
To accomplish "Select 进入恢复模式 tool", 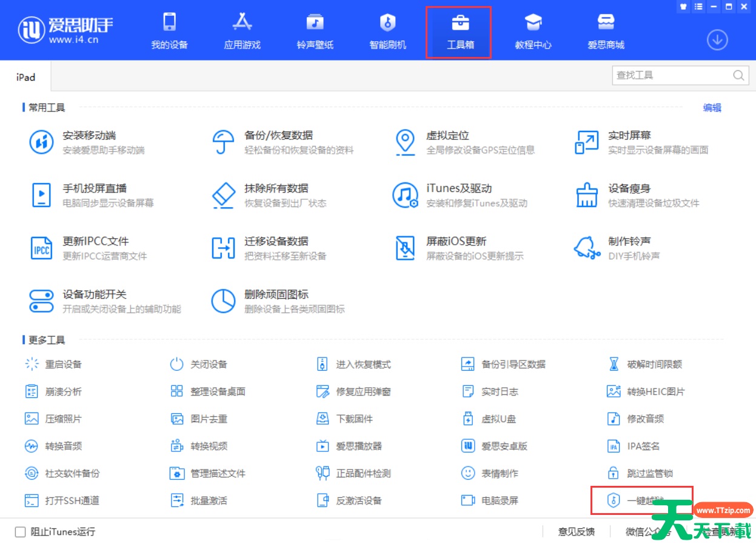I will [x=363, y=365].
